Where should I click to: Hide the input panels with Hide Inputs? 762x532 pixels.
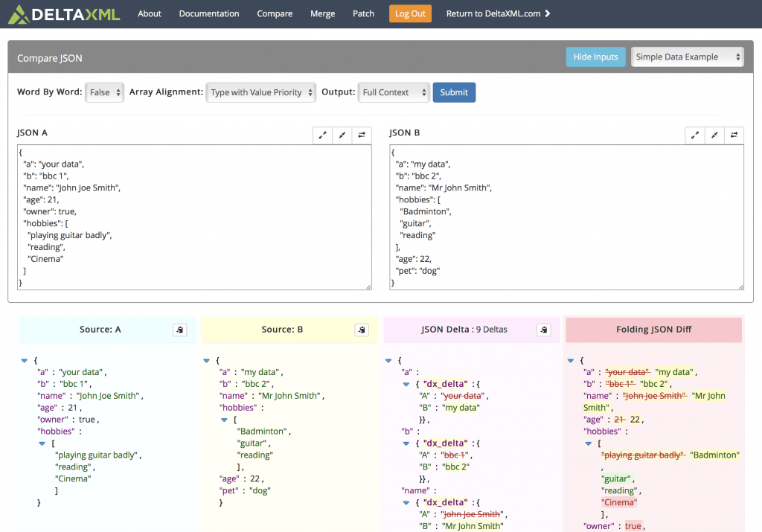tap(595, 57)
